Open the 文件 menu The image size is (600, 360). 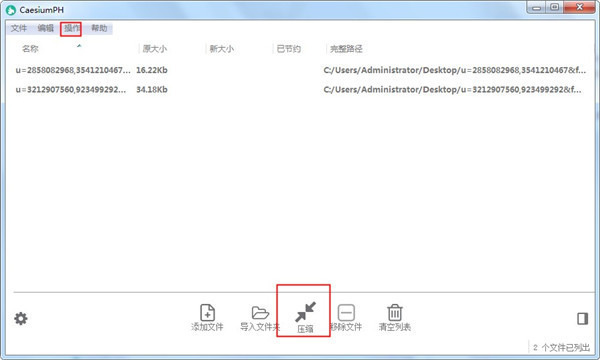(19, 28)
